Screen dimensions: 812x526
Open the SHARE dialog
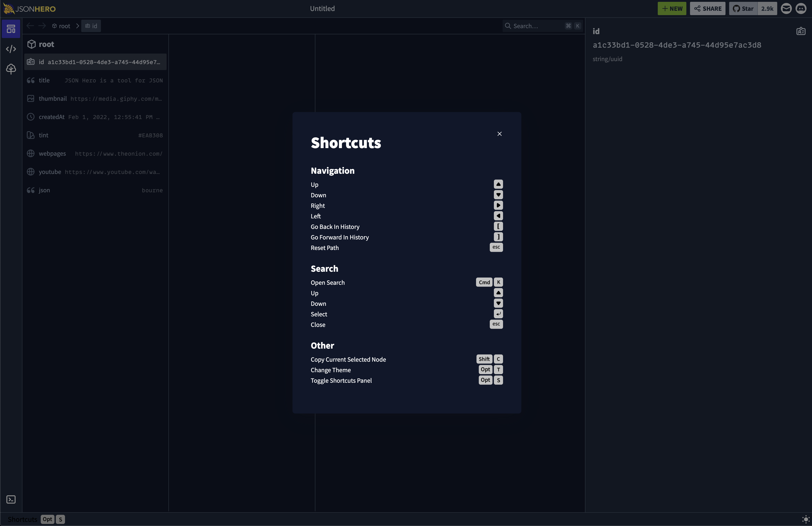[707, 8]
